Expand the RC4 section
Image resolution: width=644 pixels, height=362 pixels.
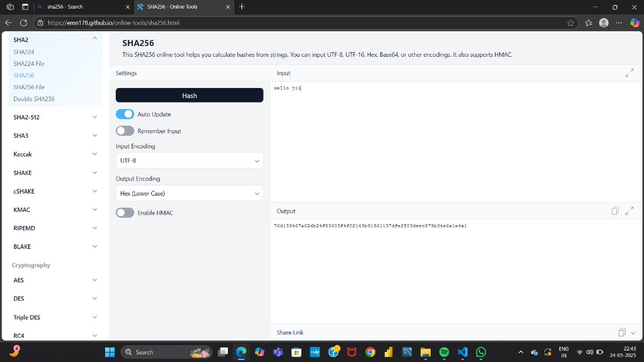pyautogui.click(x=95, y=336)
